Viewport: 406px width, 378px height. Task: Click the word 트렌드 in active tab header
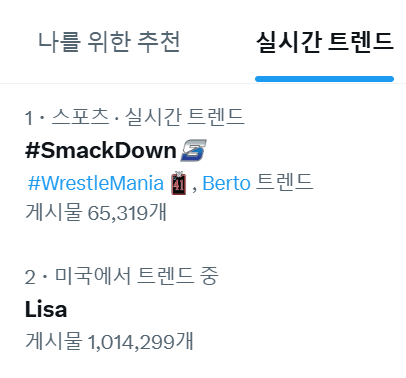361,42
